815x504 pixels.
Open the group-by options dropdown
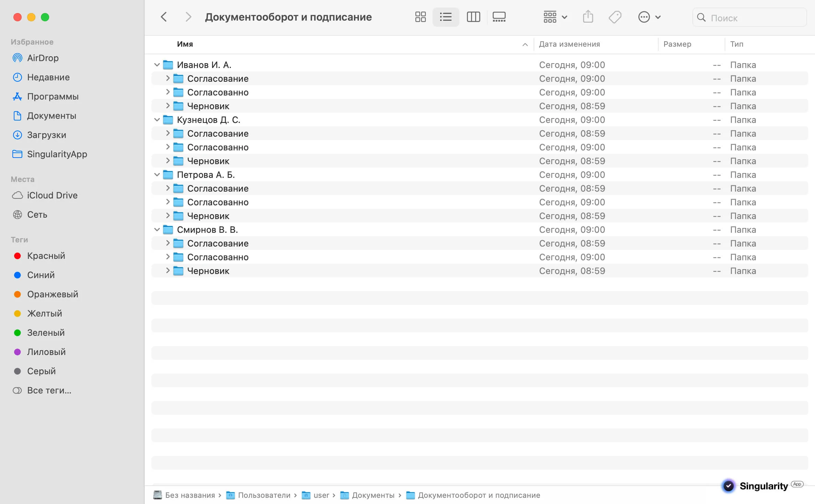555,17
